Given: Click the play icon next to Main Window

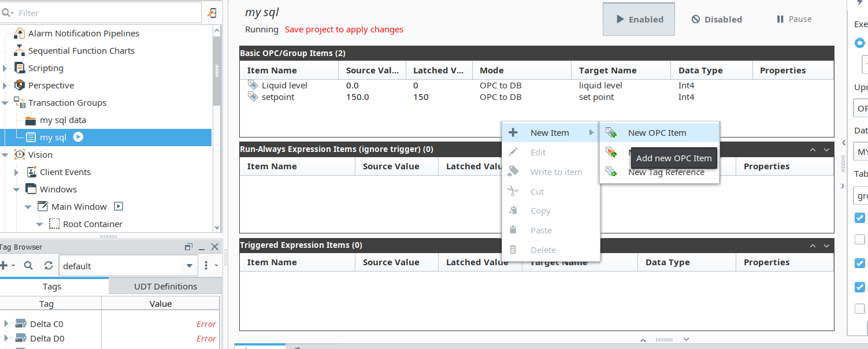Looking at the screenshot, I should 118,206.
